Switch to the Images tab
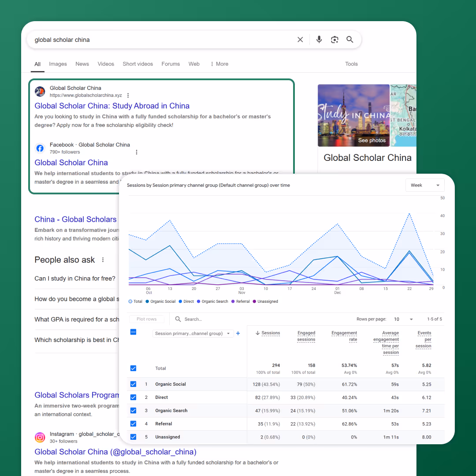This screenshot has height=476, width=476. point(58,64)
